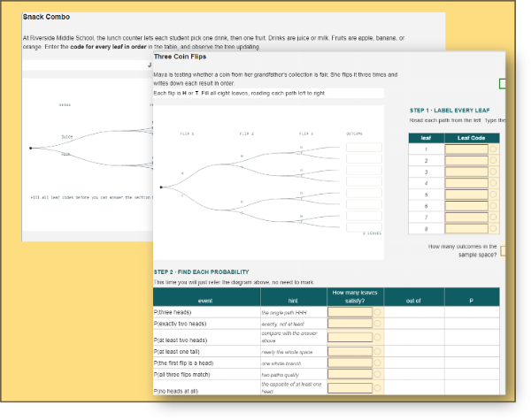This screenshot has height=420, width=531.
Task: Click the check circle in the P(no heads at all) row
Action: click(377, 388)
